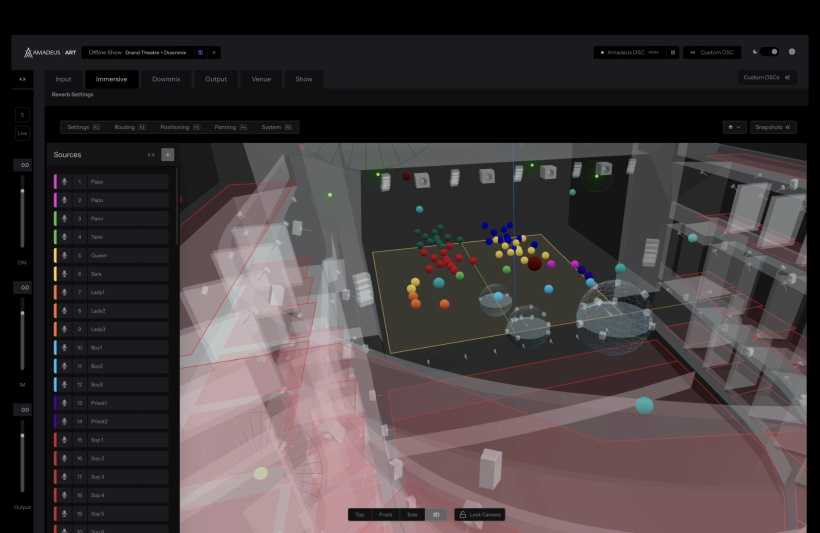
Task: Click the IM level value field
Action: (x=22, y=288)
